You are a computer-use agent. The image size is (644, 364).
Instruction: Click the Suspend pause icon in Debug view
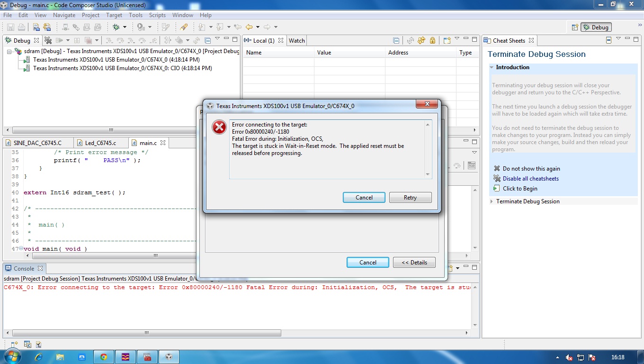click(x=77, y=41)
